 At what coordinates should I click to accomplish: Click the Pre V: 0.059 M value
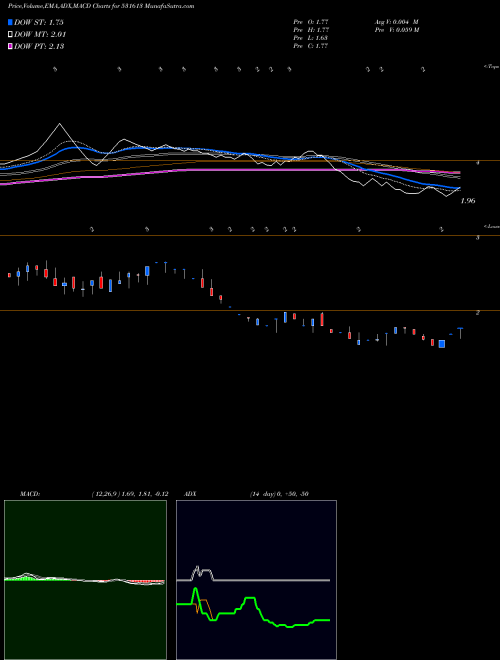[396, 30]
